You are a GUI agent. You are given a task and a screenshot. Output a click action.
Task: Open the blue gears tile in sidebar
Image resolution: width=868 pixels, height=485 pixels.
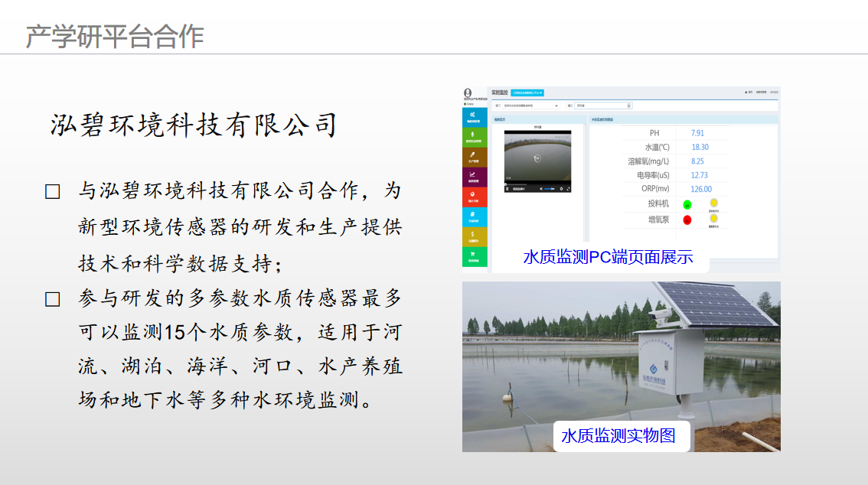click(475, 117)
